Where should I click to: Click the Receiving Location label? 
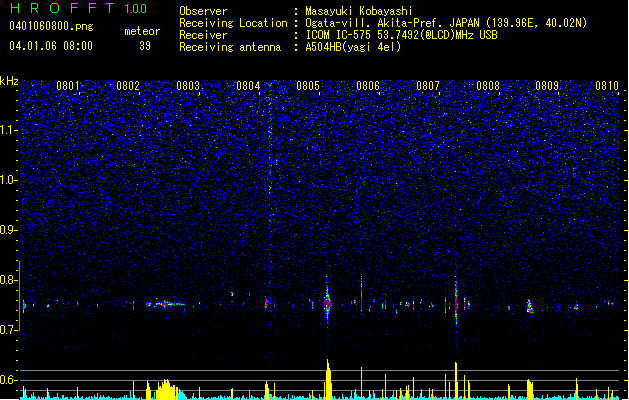[233, 23]
